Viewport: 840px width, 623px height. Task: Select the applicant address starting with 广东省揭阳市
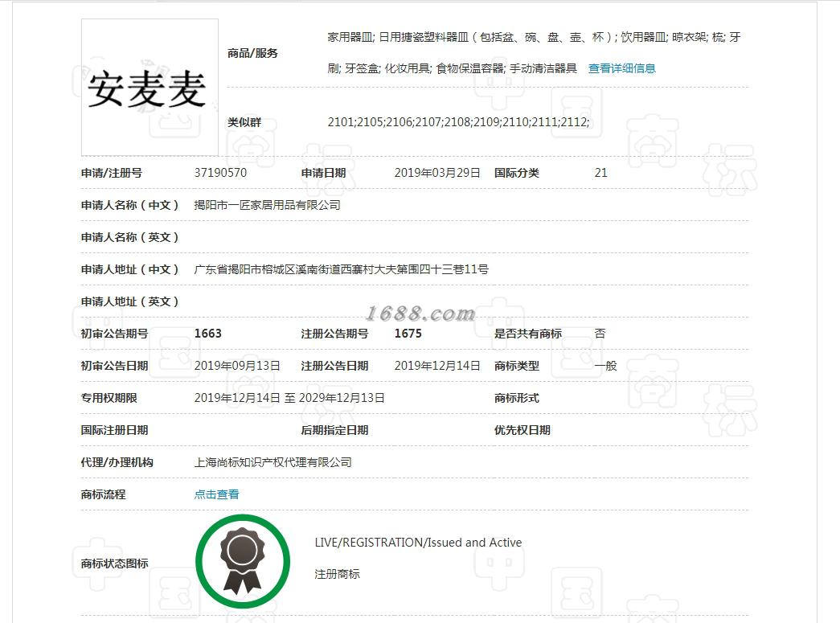pos(342,269)
